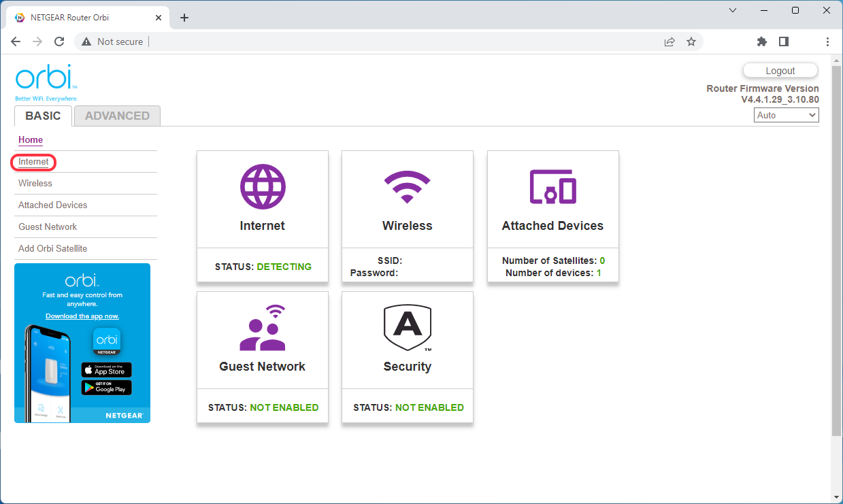Open the Internet globe icon tile
843x504 pixels.
click(x=263, y=186)
